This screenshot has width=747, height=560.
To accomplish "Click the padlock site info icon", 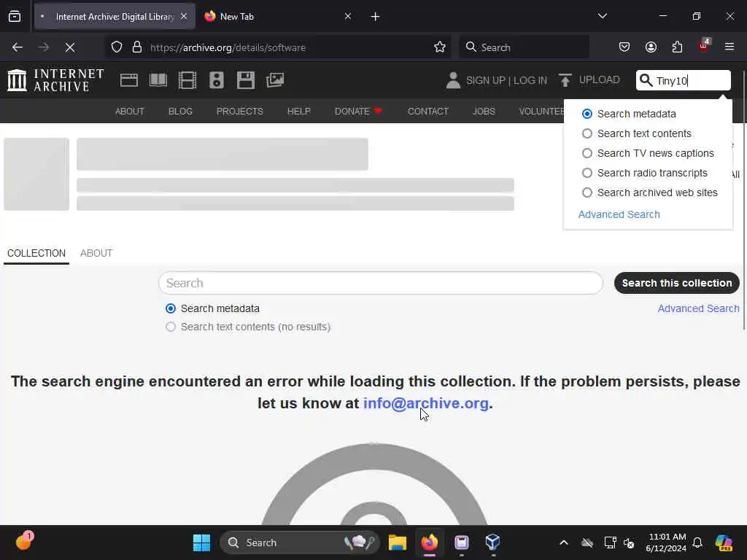I will 137,47.
